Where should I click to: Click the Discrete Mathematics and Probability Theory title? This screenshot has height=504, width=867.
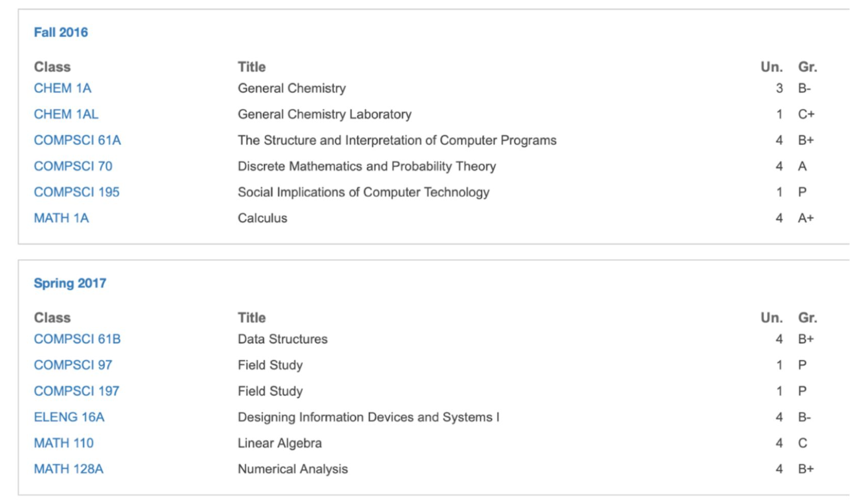point(366,166)
